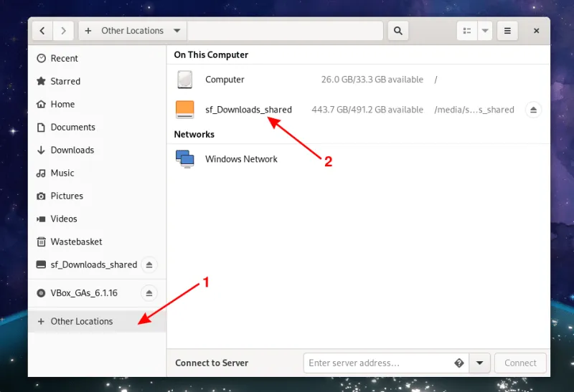This screenshot has height=392, width=574.
Task: Open the Computer drive entry
Action: [x=225, y=80]
